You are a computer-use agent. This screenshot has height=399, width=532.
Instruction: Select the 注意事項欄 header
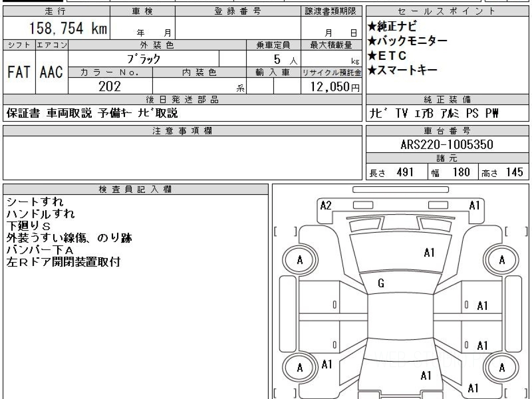click(x=183, y=131)
